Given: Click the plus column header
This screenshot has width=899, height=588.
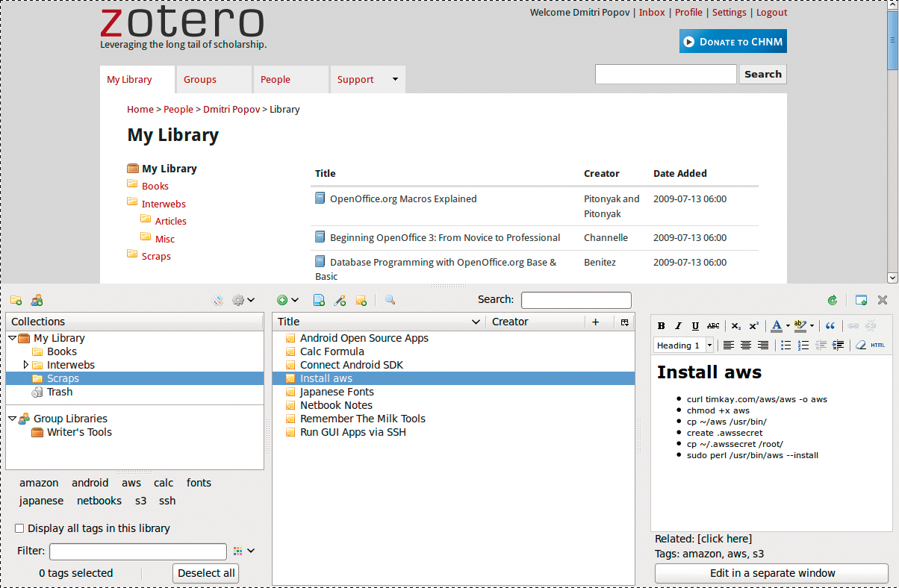Looking at the screenshot, I should pos(595,322).
